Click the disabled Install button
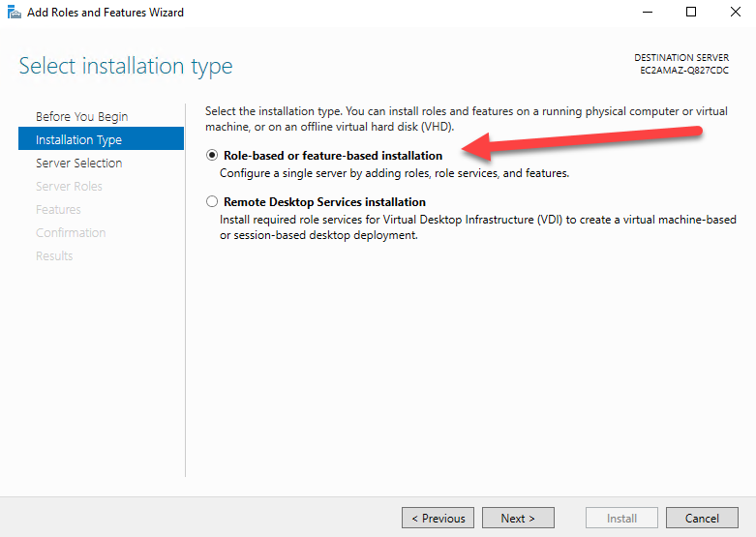Viewport: 756px width, 537px height. [x=621, y=518]
